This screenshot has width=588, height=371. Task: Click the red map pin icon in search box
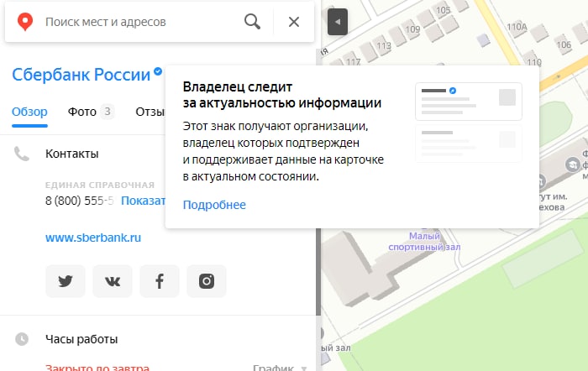pyautogui.click(x=25, y=22)
